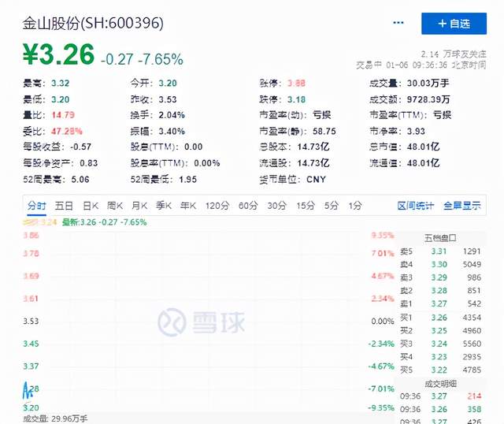Click the 全屏显示 fullscreen link
The height and width of the screenshot is (424, 504).
pos(462,206)
